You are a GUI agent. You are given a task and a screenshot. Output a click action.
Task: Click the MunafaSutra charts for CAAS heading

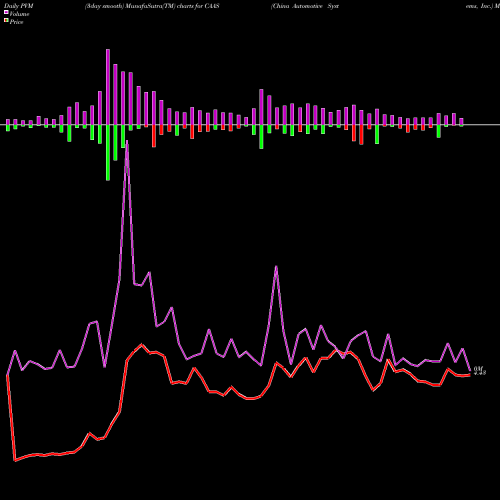[152, 6]
